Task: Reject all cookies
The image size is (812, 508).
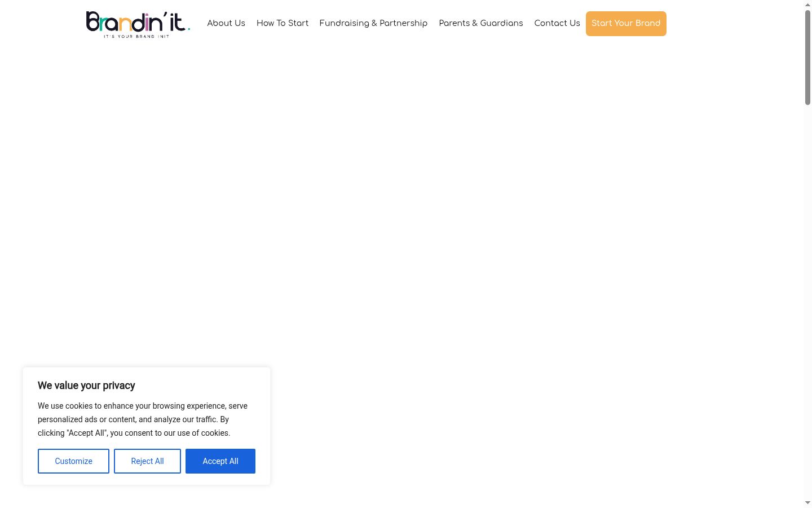Action: pos(147,461)
